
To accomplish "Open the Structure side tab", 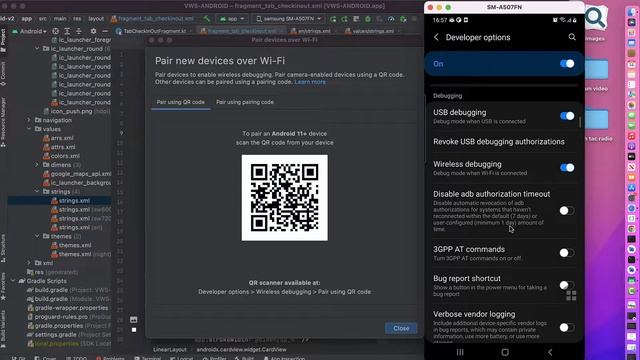I will (x=3, y=248).
